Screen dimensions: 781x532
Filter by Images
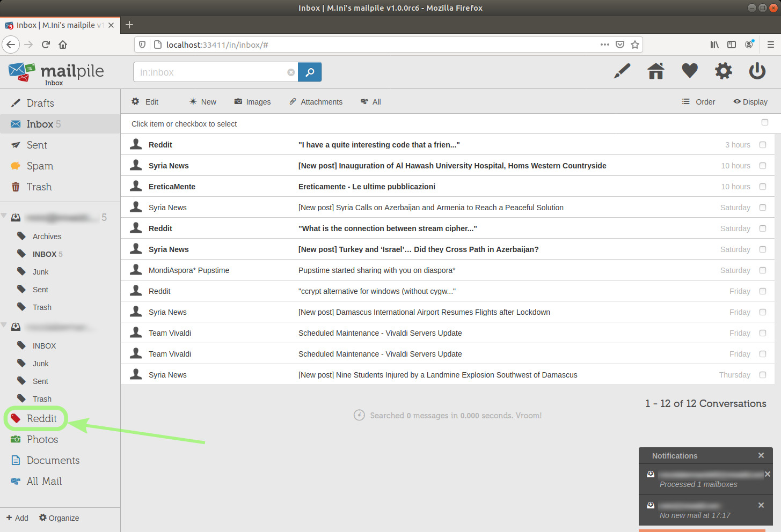click(x=252, y=102)
